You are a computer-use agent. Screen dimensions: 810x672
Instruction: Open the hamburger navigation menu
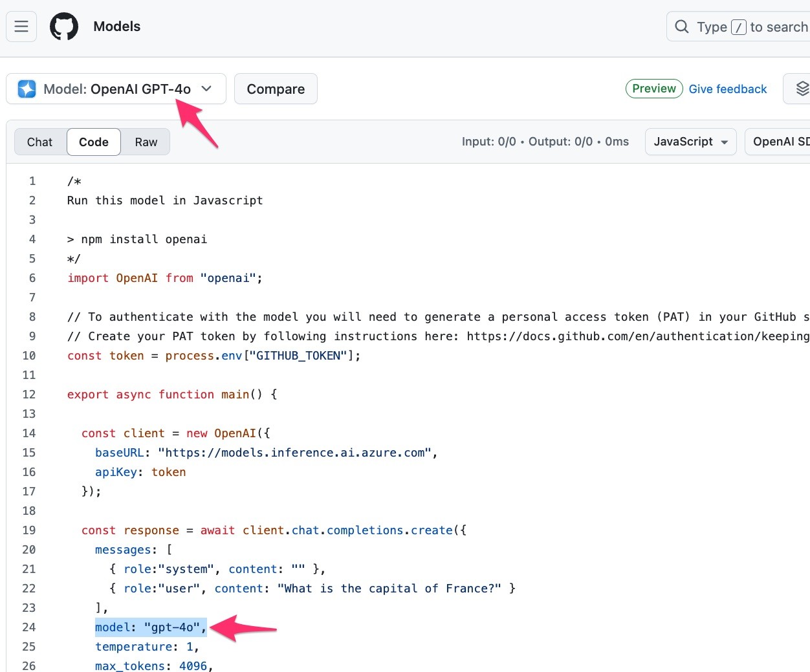[x=21, y=27]
